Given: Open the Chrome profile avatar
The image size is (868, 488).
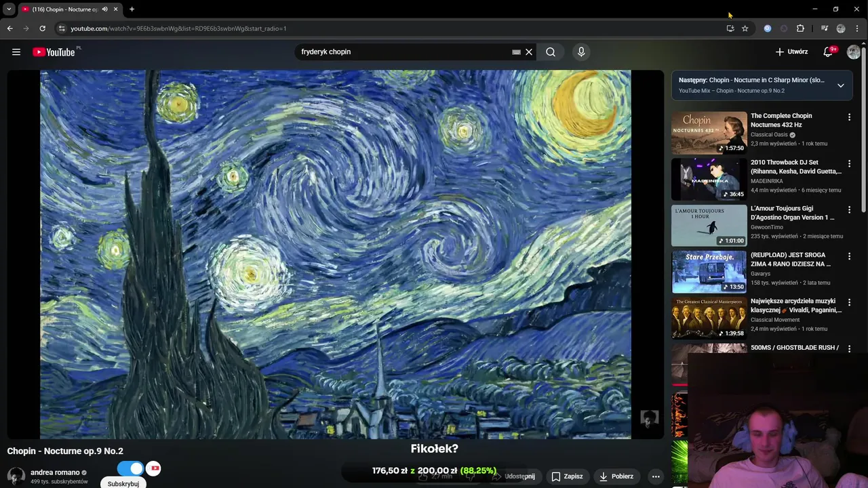Looking at the screenshot, I should click(x=841, y=28).
